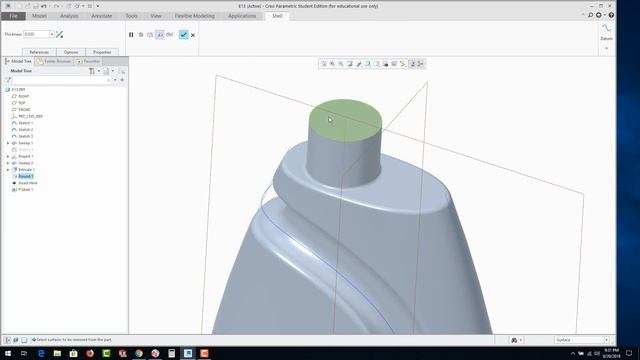
Task: Expand the Sweep 2 feature node
Action: click(8, 163)
